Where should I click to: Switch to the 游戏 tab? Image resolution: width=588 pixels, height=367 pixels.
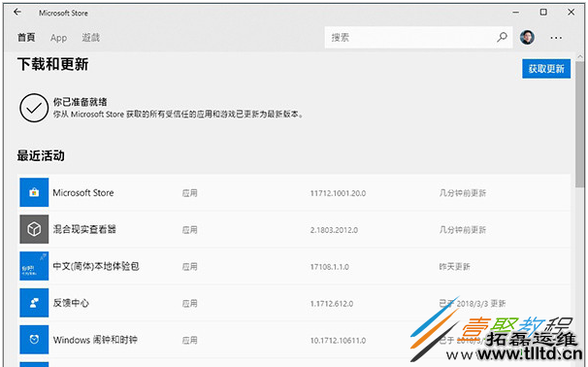[x=91, y=38]
